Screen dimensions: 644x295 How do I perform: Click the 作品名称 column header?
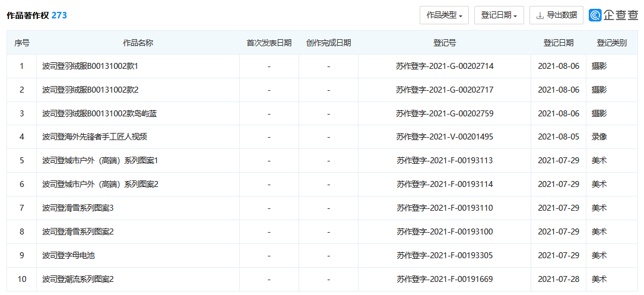coord(138,43)
